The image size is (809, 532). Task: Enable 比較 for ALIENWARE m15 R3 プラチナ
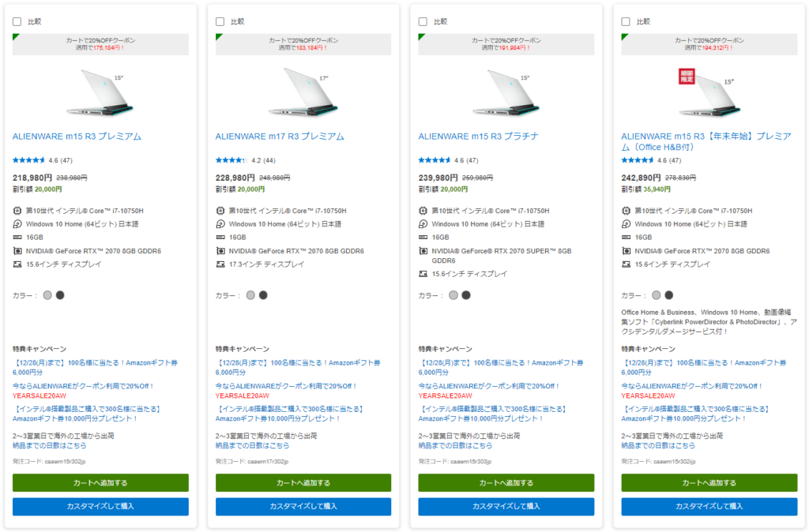click(x=423, y=21)
